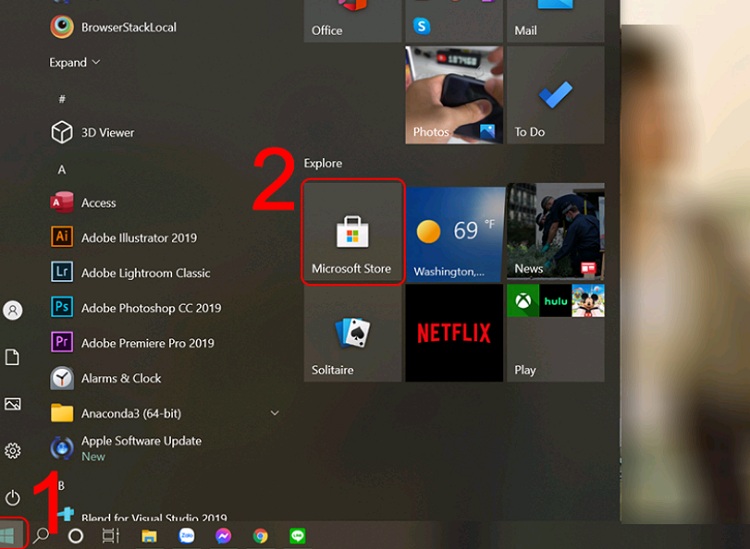Screen dimensions: 750x549
Task: Click the Explore group heading
Action: (323, 164)
